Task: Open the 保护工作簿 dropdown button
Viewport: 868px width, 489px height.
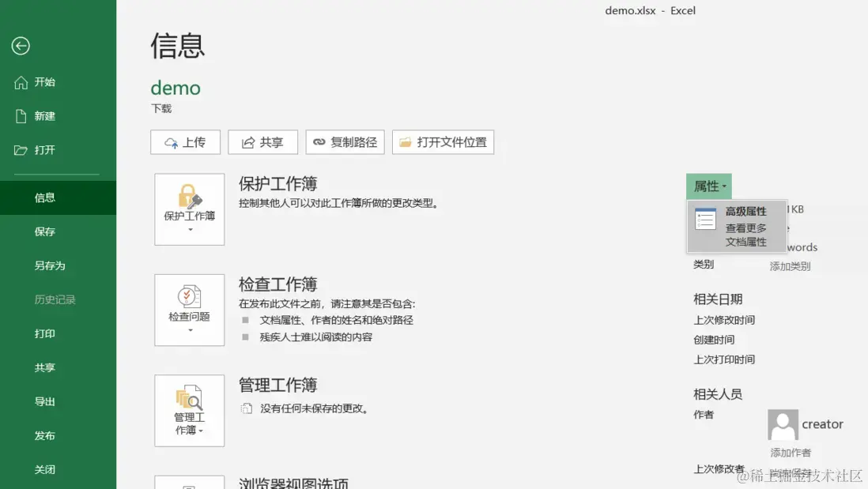Action: click(x=189, y=209)
